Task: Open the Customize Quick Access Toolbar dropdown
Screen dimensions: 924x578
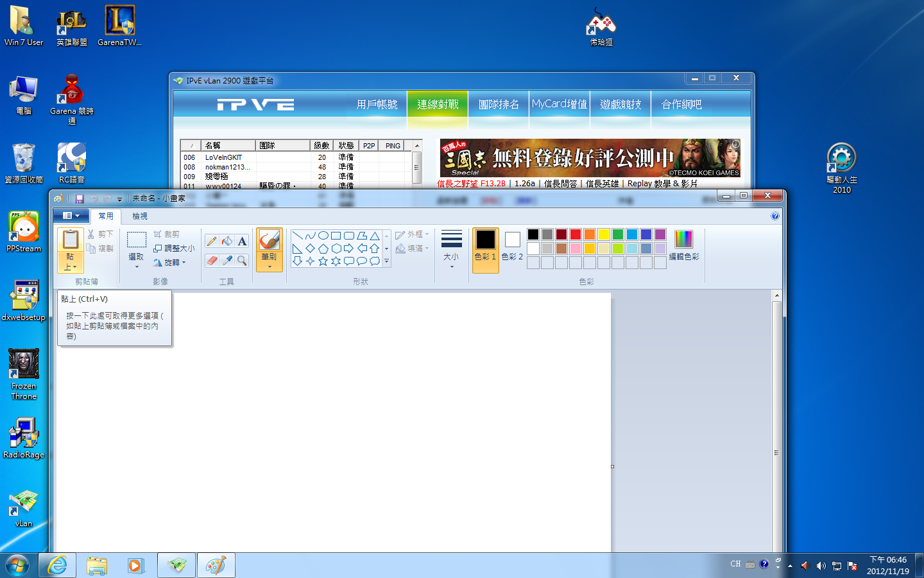Action: pos(119,199)
